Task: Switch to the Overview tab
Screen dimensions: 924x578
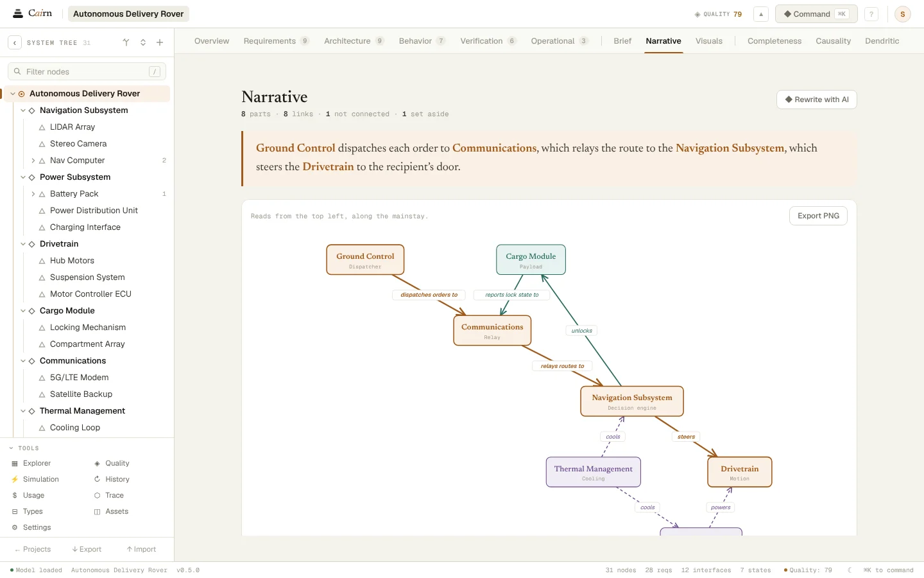Action: pyautogui.click(x=212, y=41)
